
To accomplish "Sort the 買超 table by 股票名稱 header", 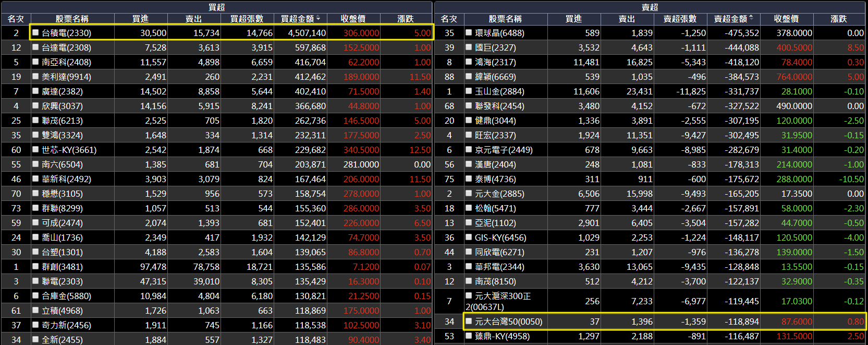I will (x=72, y=19).
